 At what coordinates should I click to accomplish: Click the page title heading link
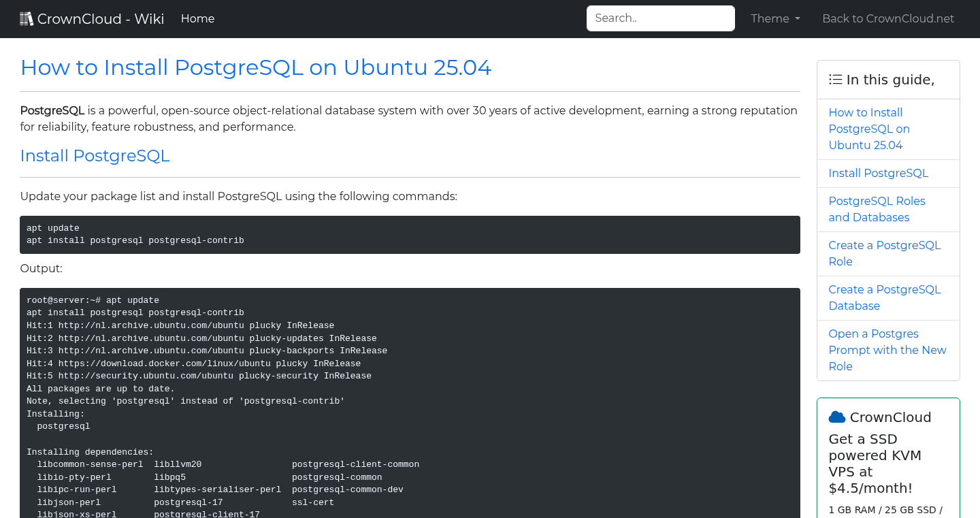click(x=256, y=67)
